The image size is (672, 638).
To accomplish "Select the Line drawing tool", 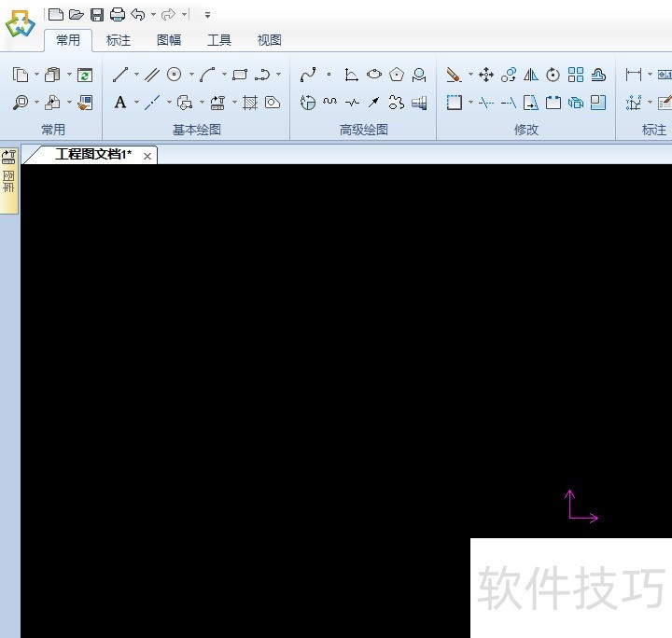I will [119, 75].
